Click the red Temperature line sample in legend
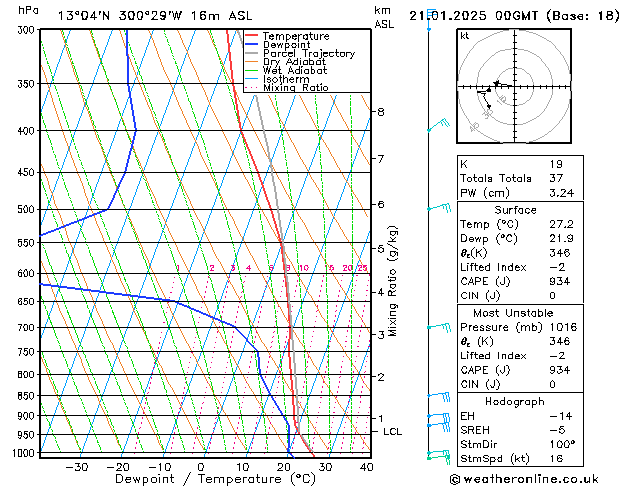This screenshot has width=629, height=486. click(x=251, y=36)
